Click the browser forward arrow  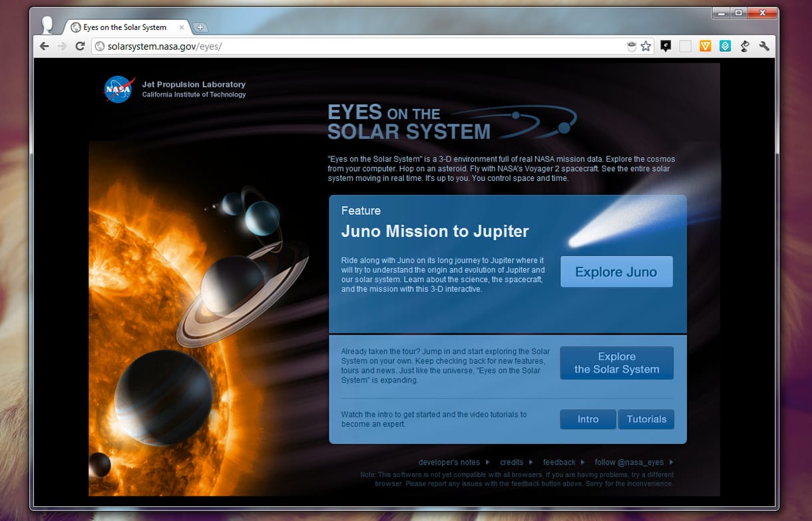pos(62,46)
